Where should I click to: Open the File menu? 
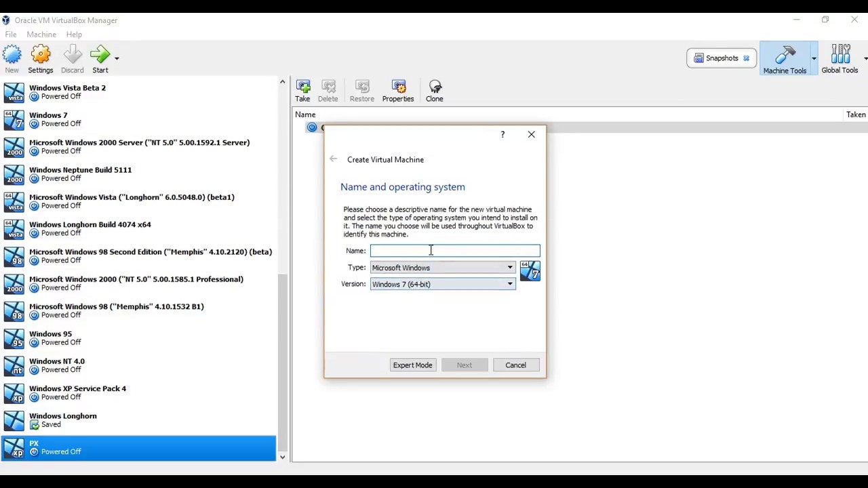[x=11, y=35]
